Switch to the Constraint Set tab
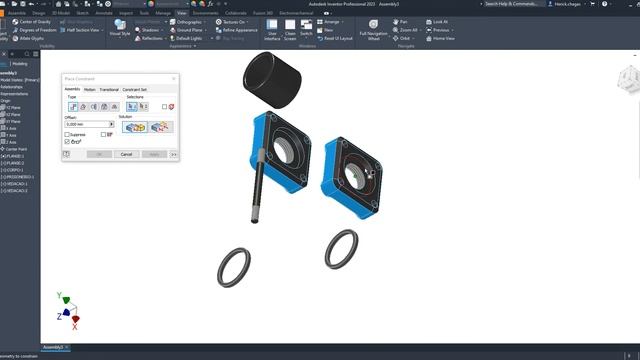The height and width of the screenshot is (360, 640). [x=135, y=89]
